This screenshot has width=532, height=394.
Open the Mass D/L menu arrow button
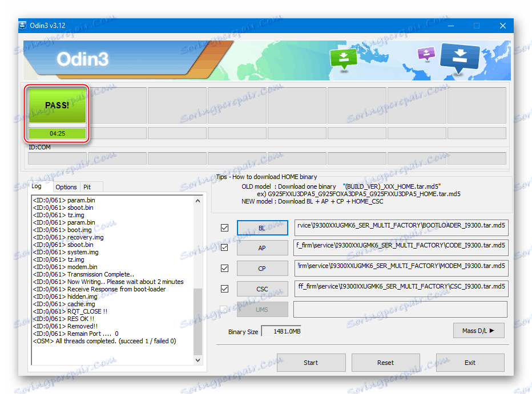point(479,331)
